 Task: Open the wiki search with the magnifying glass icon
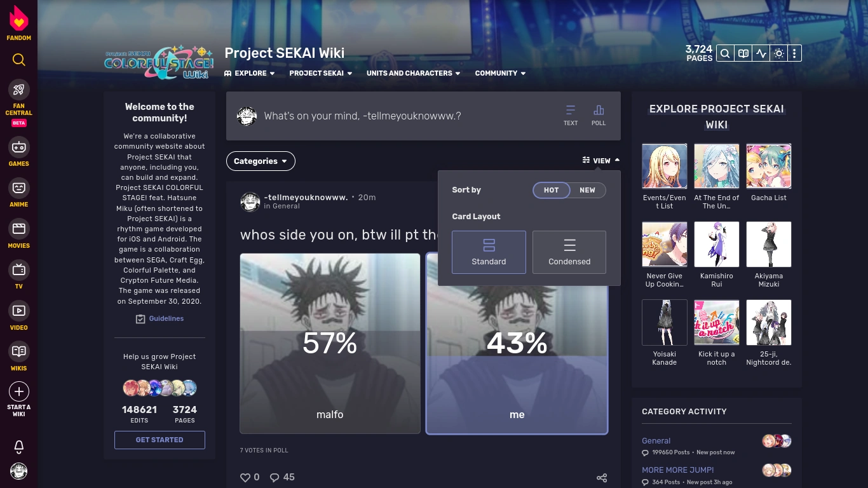click(724, 53)
